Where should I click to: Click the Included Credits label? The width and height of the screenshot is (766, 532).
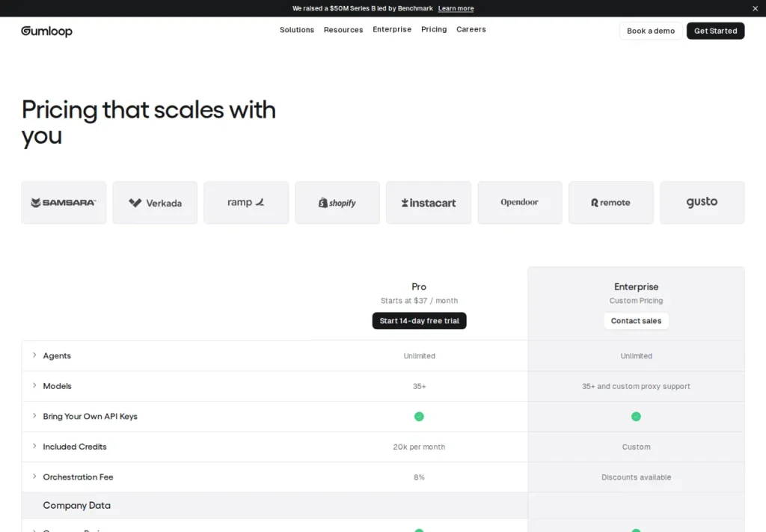tap(75, 447)
